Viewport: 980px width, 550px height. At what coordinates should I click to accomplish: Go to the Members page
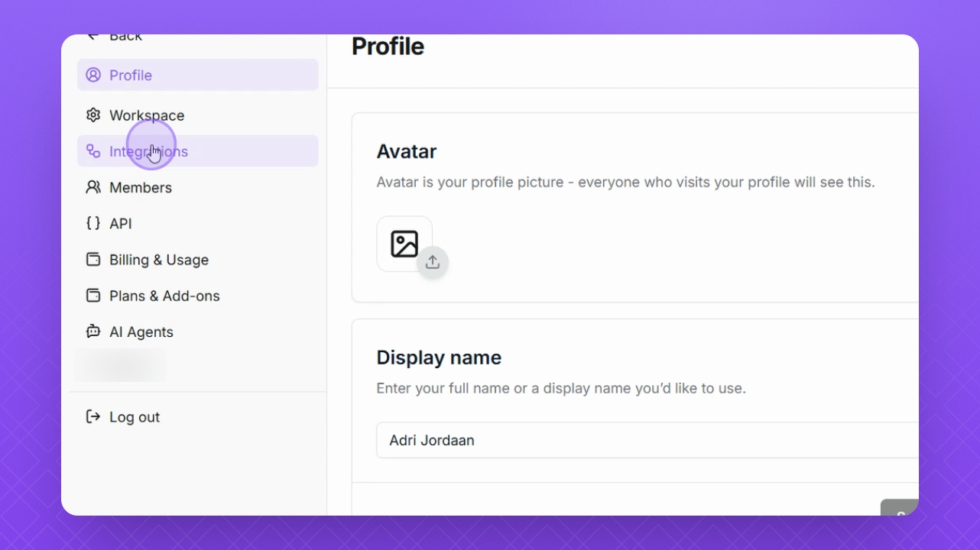click(x=141, y=187)
